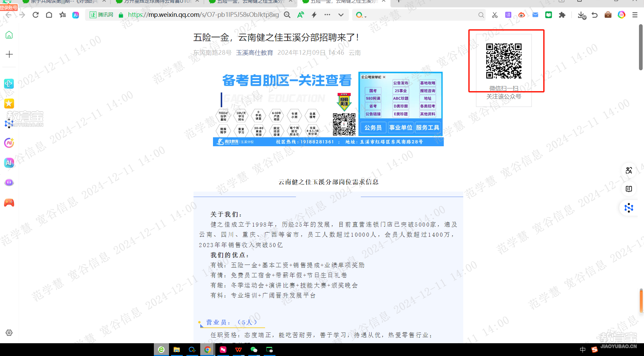Click the zoom magnifier icon in address bar
644x356 pixels.
287,15
